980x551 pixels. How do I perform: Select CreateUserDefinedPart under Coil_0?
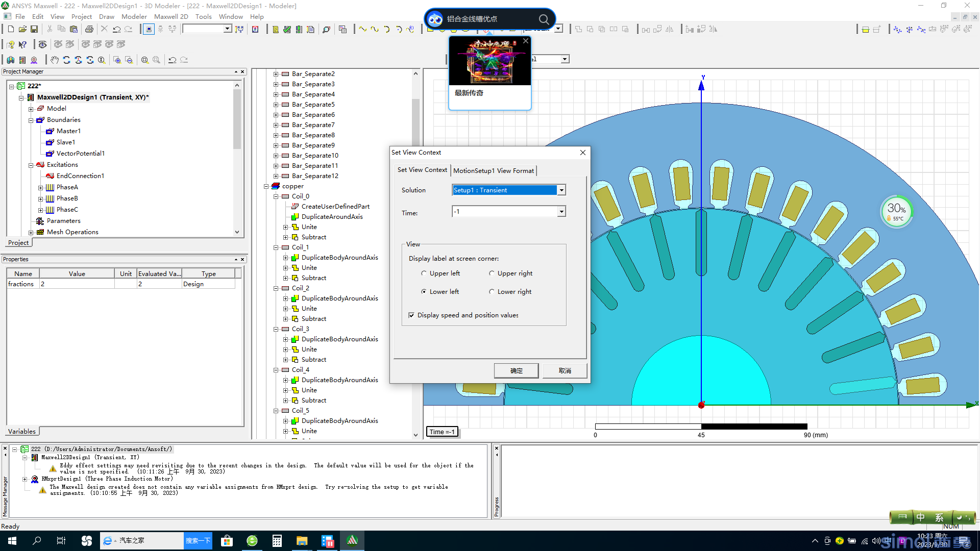coord(335,207)
